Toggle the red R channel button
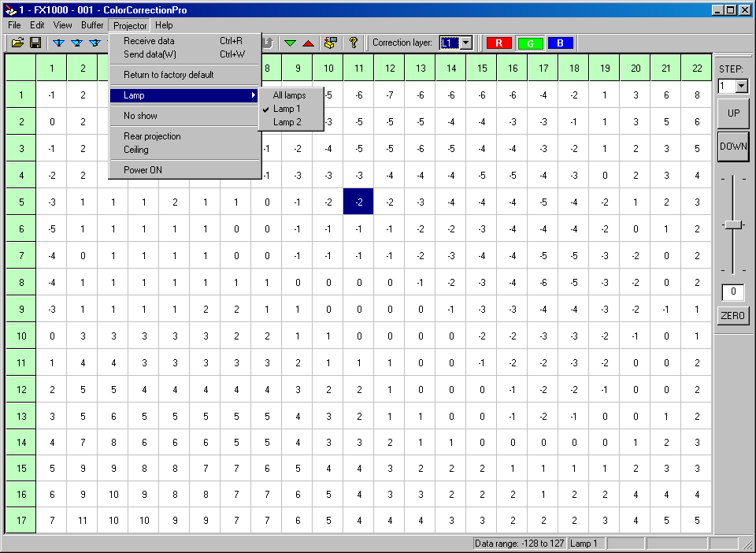 pyautogui.click(x=498, y=43)
